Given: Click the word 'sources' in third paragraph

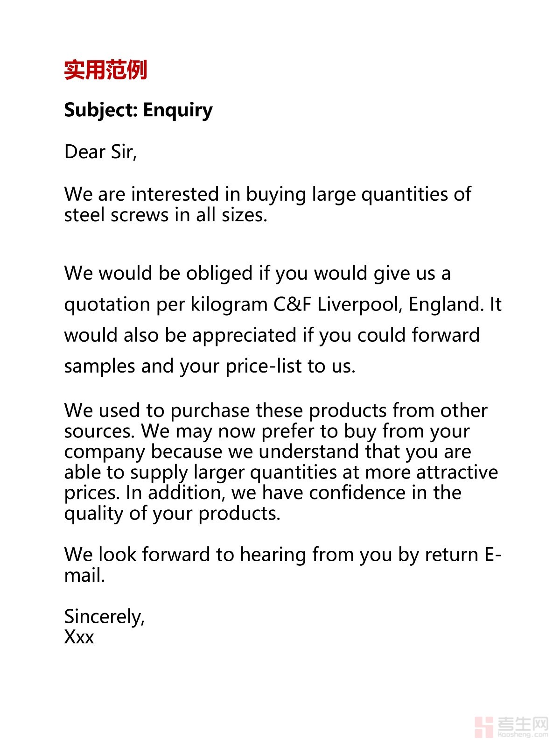Looking at the screenshot, I should tap(99, 431).
